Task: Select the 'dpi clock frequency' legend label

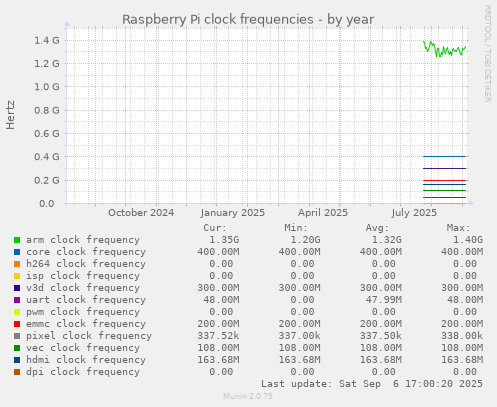Action: pos(83,372)
